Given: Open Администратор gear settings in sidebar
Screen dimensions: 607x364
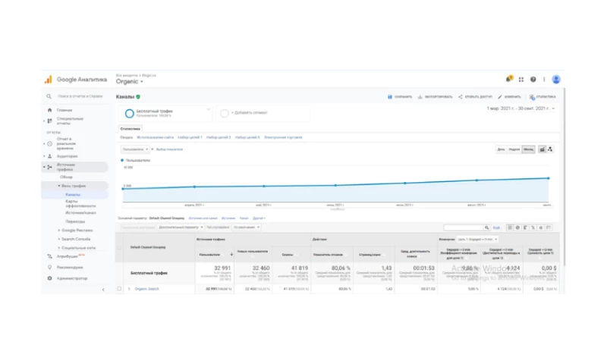Looking at the screenshot, I should click(x=49, y=278).
